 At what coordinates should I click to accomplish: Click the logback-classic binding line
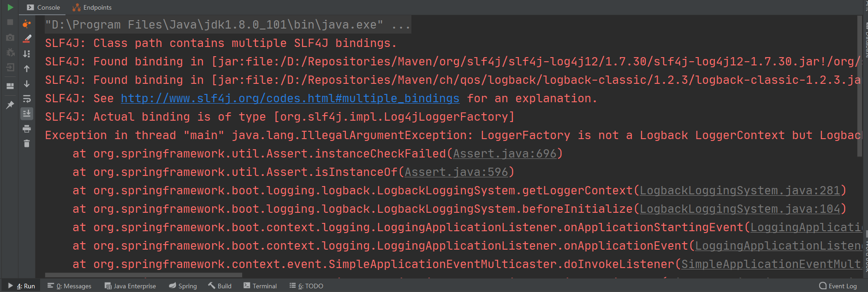[x=453, y=80]
